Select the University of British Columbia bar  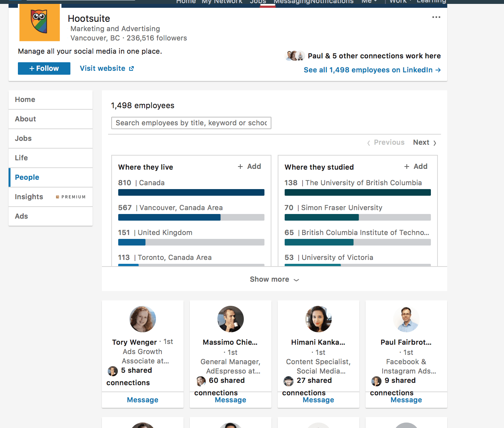pyautogui.click(x=358, y=193)
